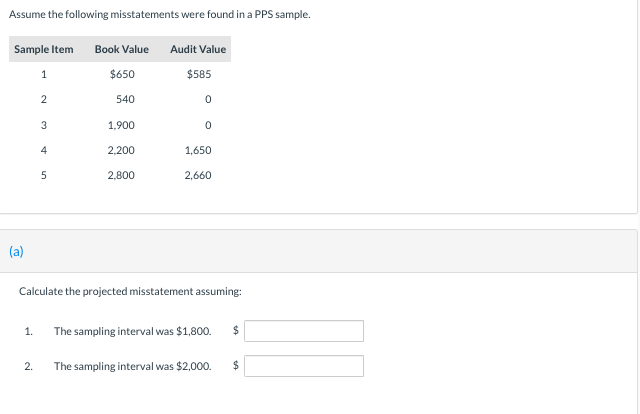Image resolution: width=640 pixels, height=414 pixels.
Task: Click the (a) section heading
Action: 16,252
